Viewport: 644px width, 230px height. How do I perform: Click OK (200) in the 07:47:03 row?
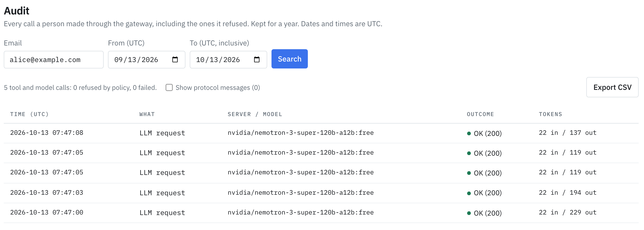[x=484, y=193]
